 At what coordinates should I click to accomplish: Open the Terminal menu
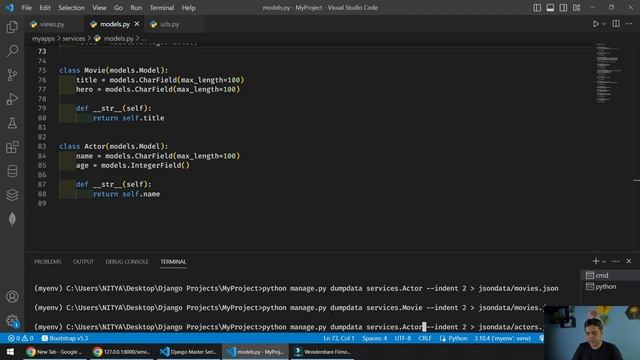(x=162, y=8)
